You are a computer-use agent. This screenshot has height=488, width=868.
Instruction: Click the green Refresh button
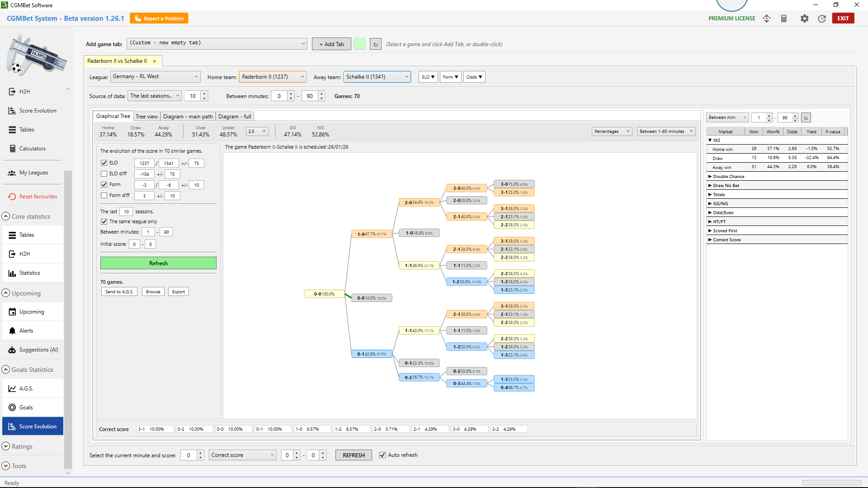[158, 263]
